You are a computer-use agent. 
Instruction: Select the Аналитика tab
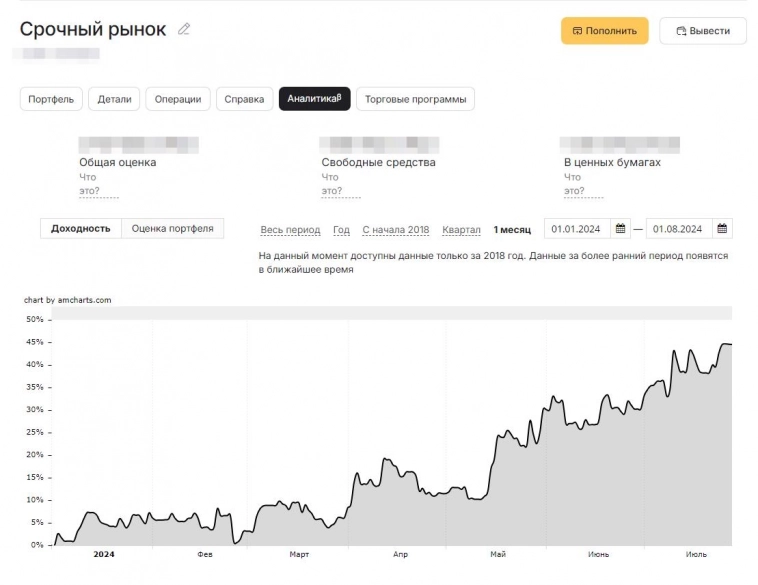(x=314, y=99)
